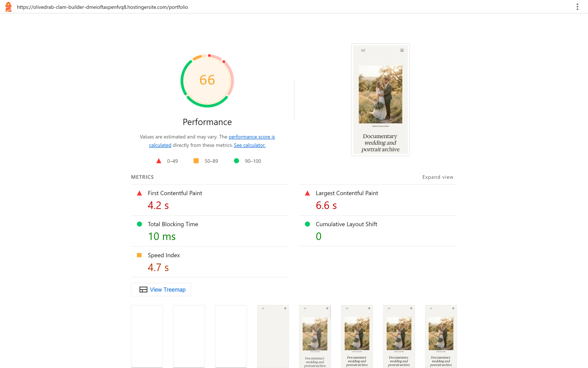588x368 pixels.
Task: Click the First Contentful Paint label
Action: coord(175,193)
